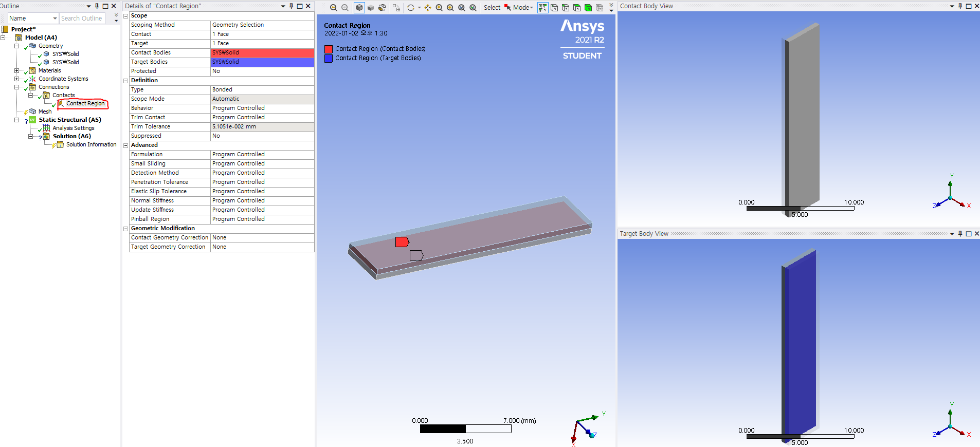Click the Project icon in outline
The image size is (980, 447).
click(x=5, y=29)
